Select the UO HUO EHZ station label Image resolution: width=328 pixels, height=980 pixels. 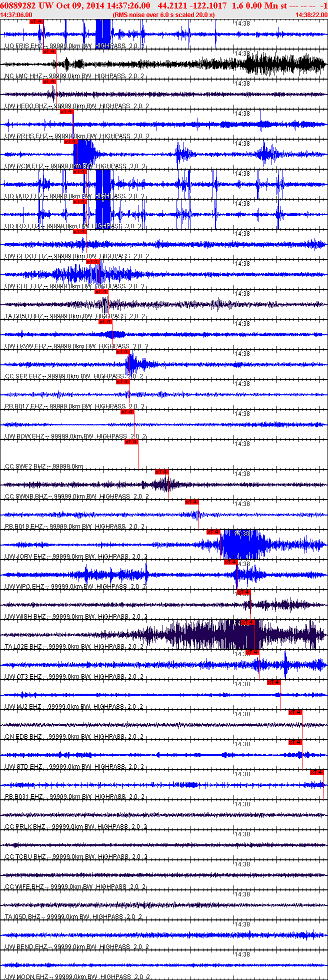tap(75, 196)
